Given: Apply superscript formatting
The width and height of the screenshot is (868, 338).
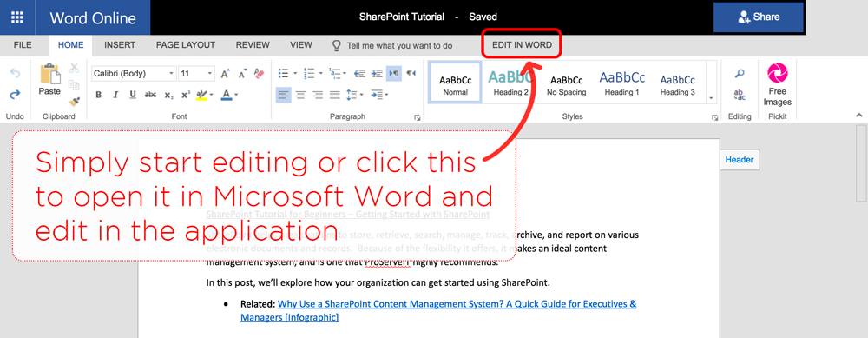Looking at the screenshot, I should click(x=186, y=95).
